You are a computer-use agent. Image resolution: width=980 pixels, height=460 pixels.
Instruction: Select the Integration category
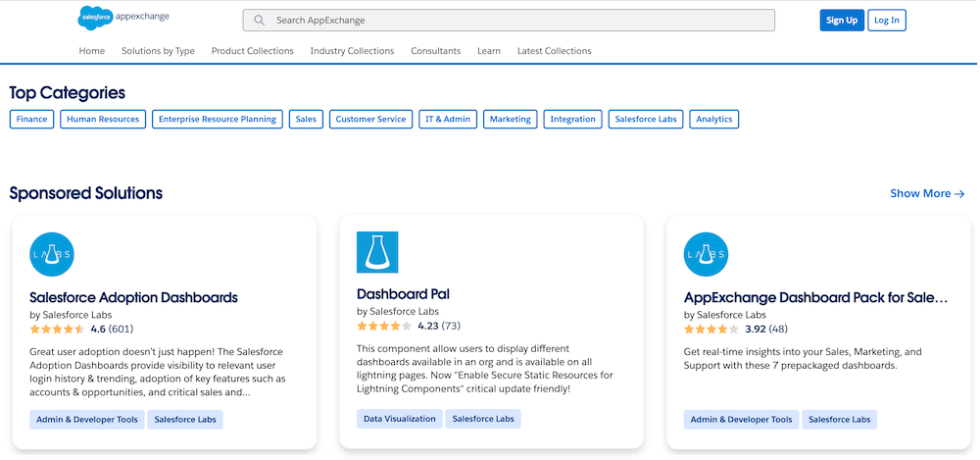tap(572, 119)
